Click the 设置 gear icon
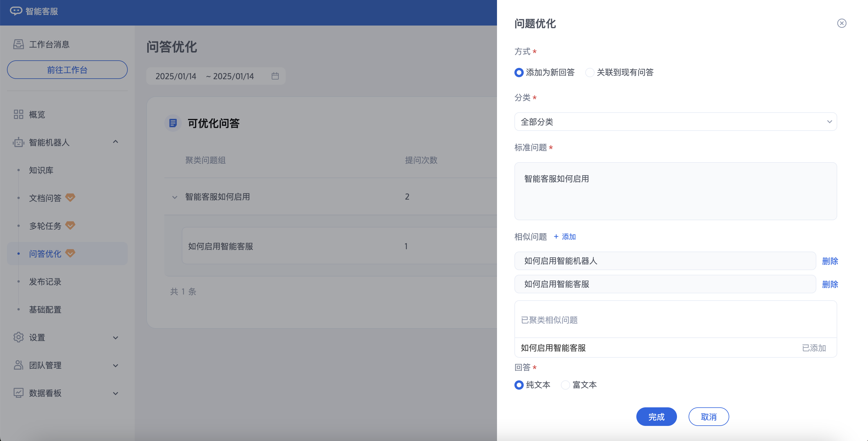 19,337
